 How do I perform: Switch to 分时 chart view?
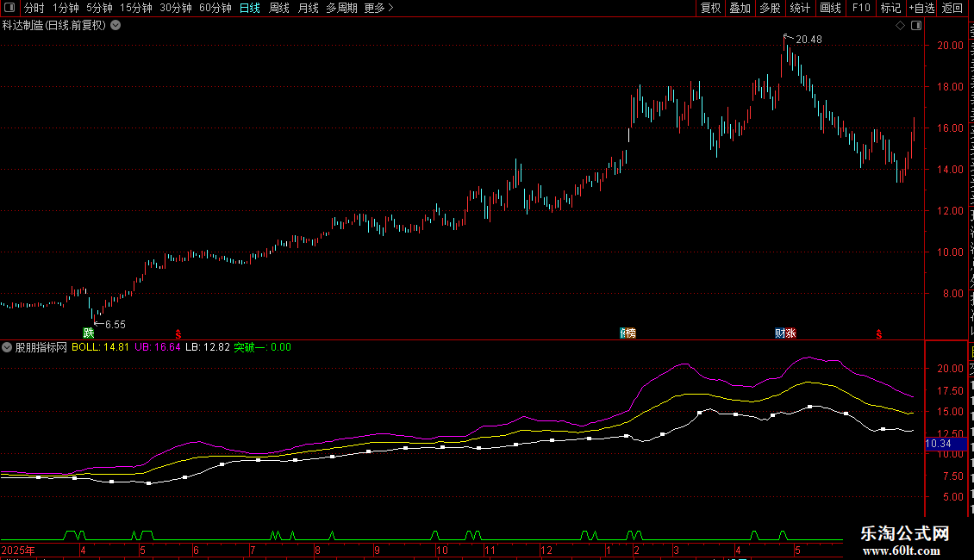coord(34,8)
